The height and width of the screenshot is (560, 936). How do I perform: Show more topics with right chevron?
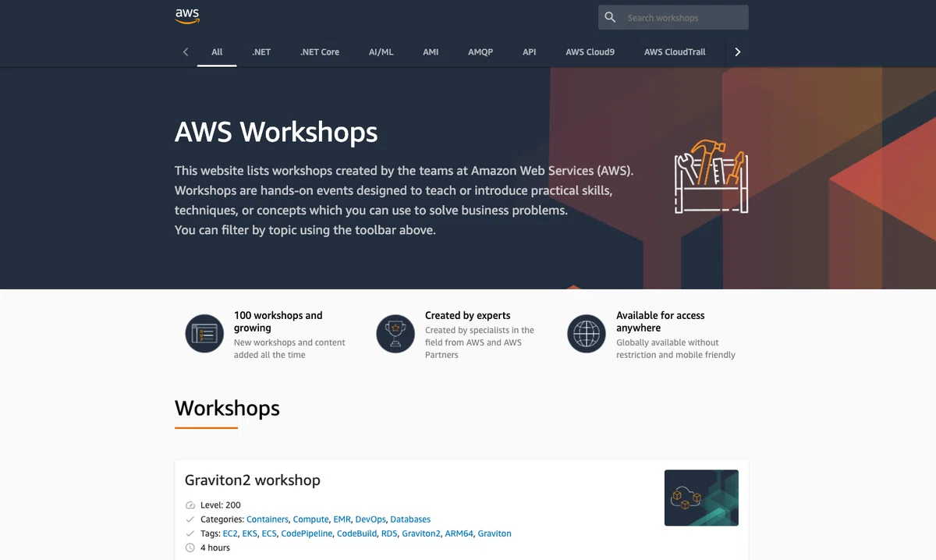(x=738, y=52)
